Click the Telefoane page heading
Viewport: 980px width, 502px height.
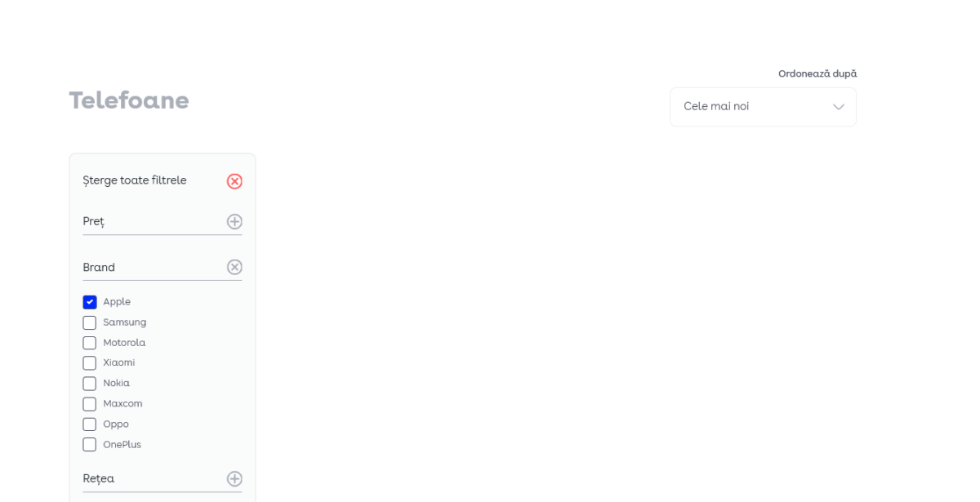pos(129,100)
